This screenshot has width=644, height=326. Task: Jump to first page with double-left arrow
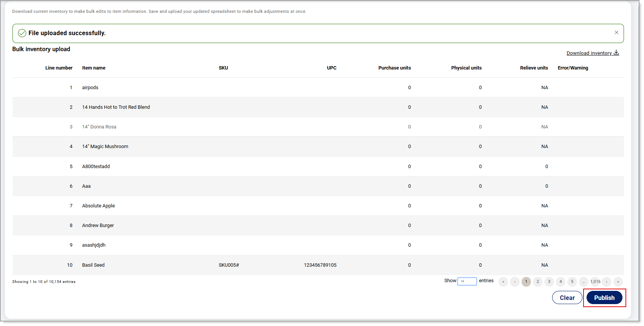503,282
